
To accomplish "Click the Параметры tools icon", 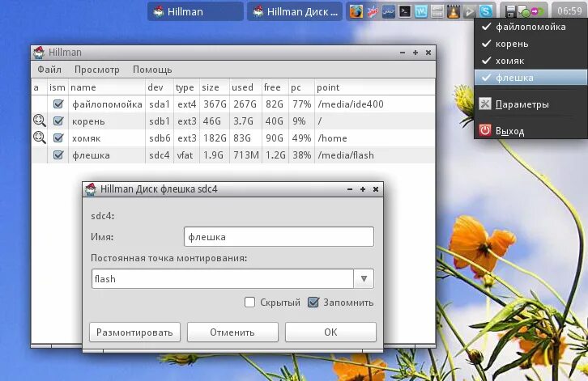I will pos(485,104).
